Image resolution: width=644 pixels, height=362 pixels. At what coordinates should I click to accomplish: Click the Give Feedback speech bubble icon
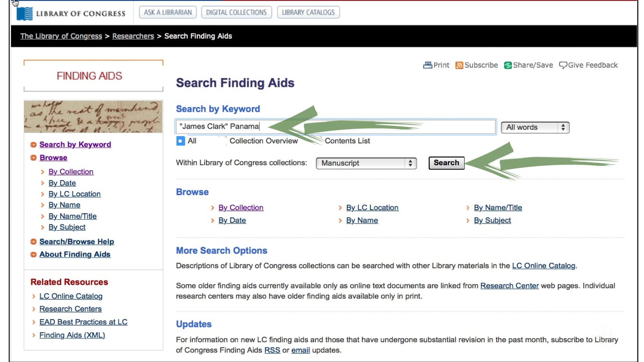[563, 65]
